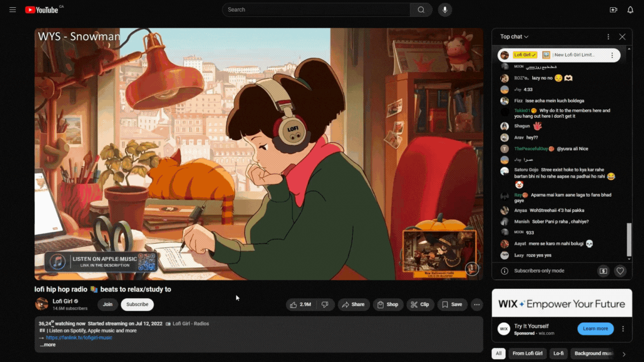Close the live chat panel
Image resolution: width=644 pixels, height=362 pixels.
click(622, 36)
